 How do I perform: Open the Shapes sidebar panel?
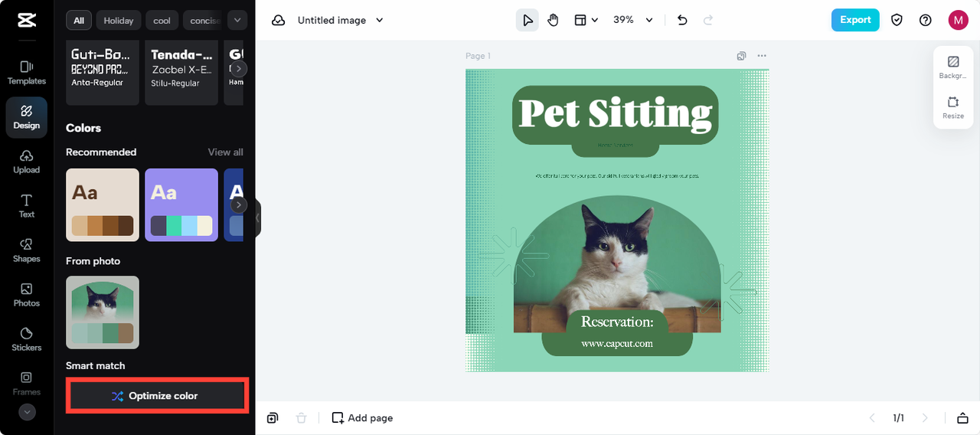pyautogui.click(x=27, y=250)
